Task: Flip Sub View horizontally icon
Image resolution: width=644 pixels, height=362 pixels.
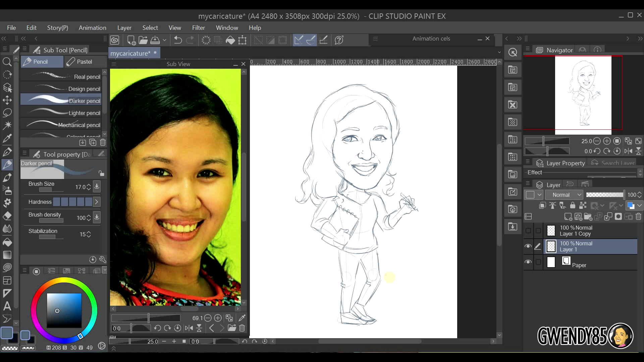Action: (189, 328)
